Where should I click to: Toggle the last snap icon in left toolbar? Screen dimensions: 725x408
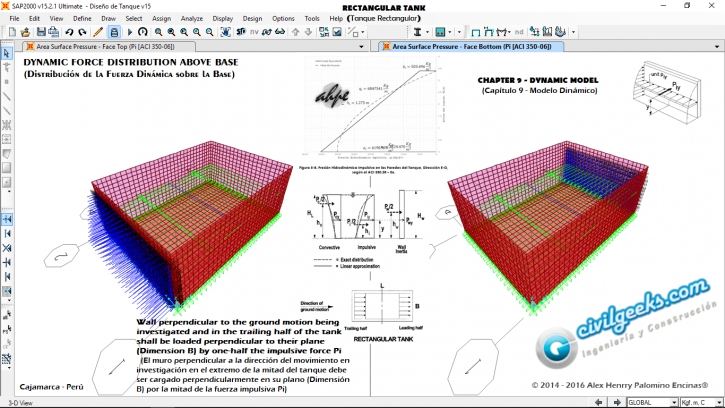[6, 291]
